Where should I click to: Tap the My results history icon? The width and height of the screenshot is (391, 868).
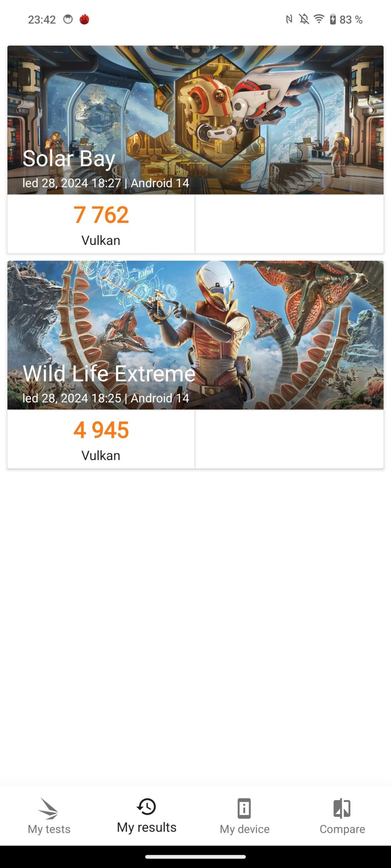147,807
